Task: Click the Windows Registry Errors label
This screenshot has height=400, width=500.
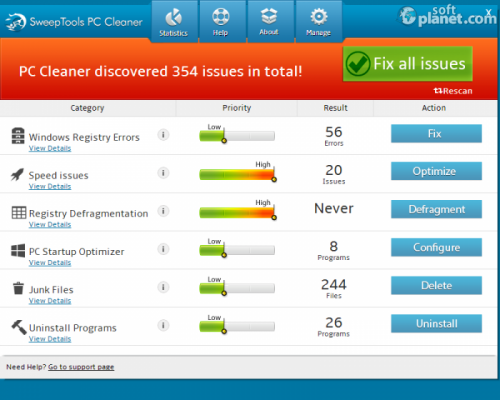Action: (84, 137)
